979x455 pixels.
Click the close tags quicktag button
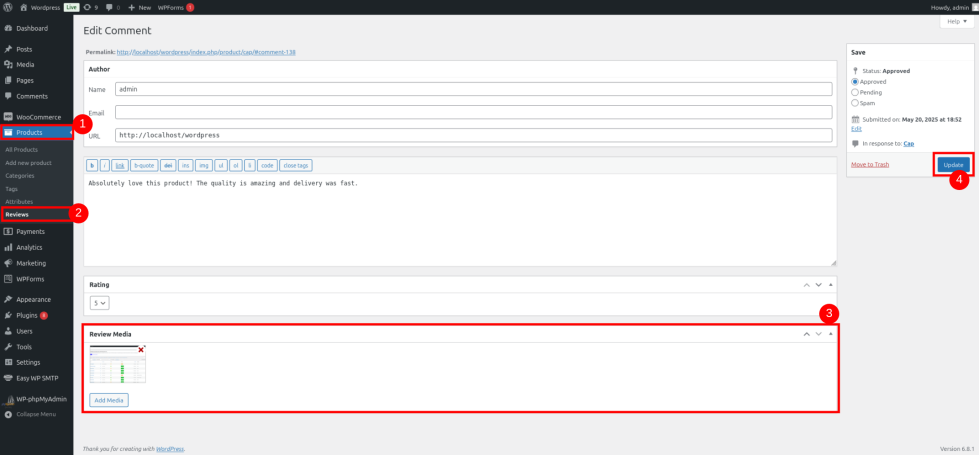click(296, 165)
